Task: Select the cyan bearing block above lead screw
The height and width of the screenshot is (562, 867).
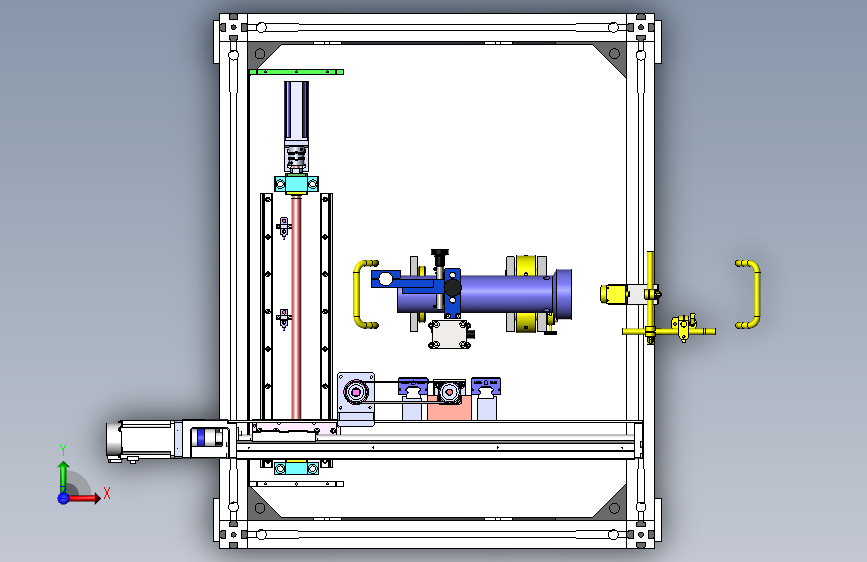Action: point(296,184)
